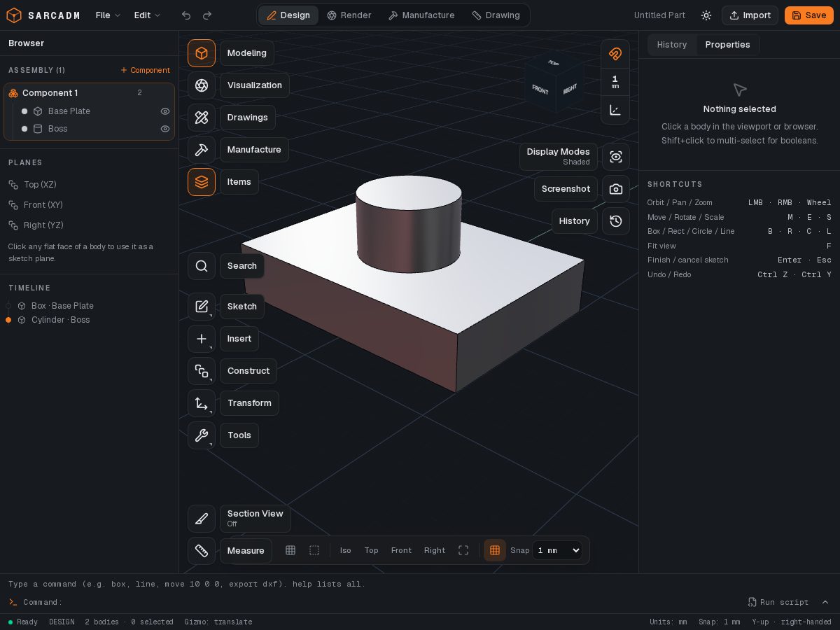The height and width of the screenshot is (630, 840).
Task: Click the Search magnifier icon
Action: (x=202, y=266)
